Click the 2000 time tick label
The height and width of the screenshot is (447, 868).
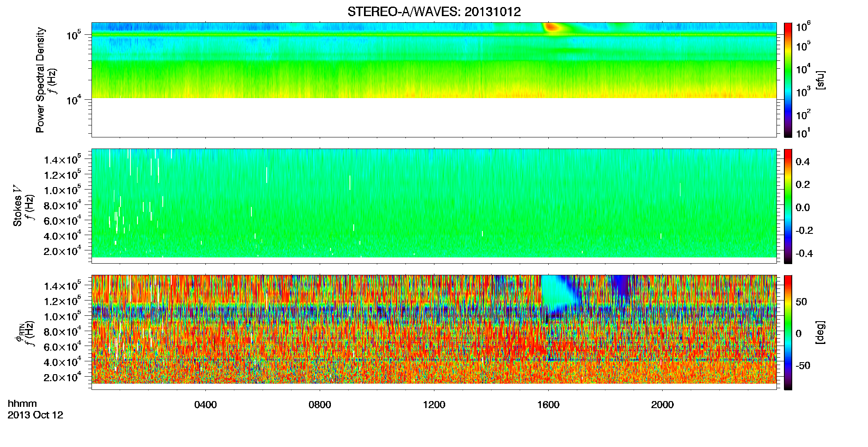tap(662, 405)
